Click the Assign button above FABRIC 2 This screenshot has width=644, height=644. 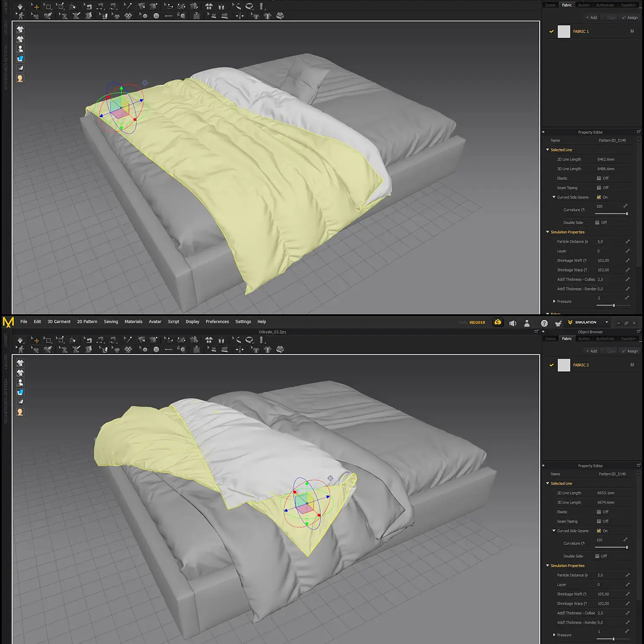tap(630, 351)
